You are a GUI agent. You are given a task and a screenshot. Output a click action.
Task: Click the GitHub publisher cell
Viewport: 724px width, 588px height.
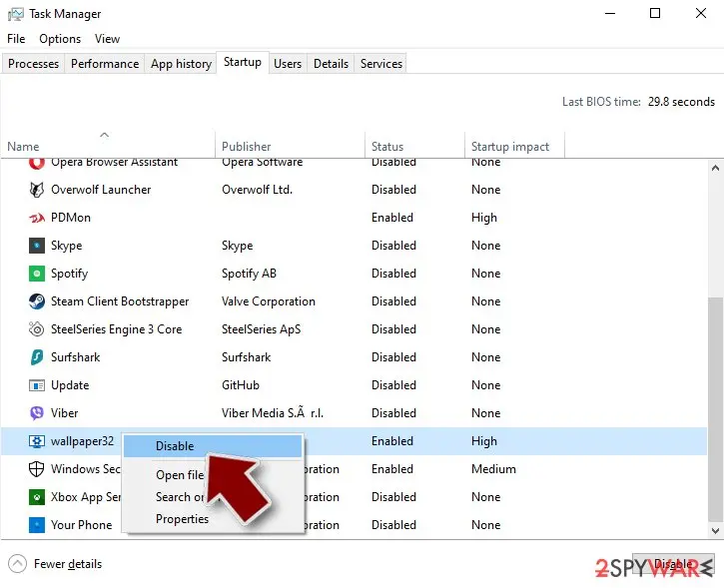(241, 385)
